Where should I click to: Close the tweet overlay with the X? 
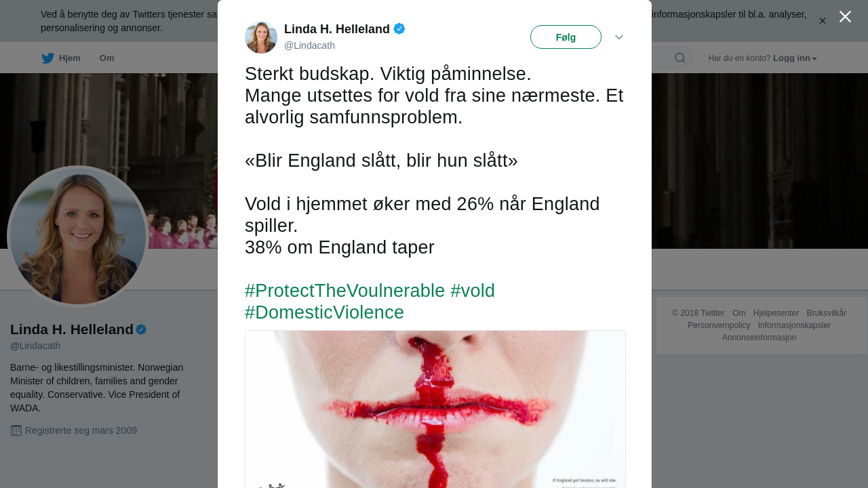(x=845, y=17)
